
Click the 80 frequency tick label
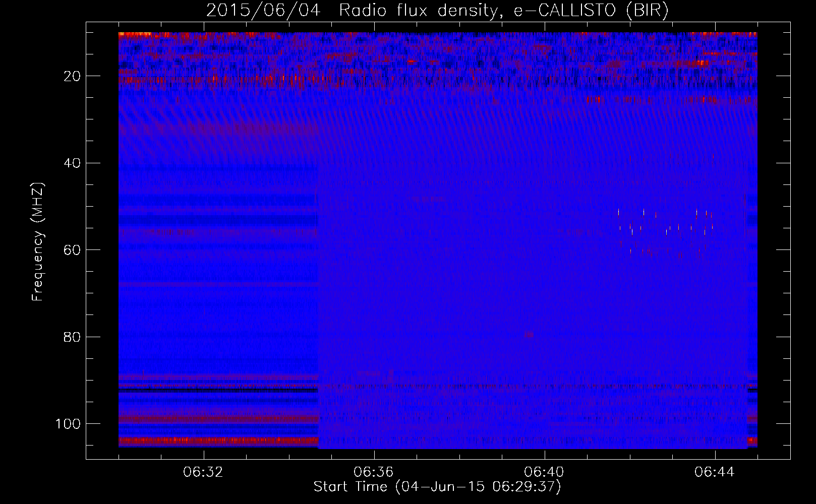(72, 337)
